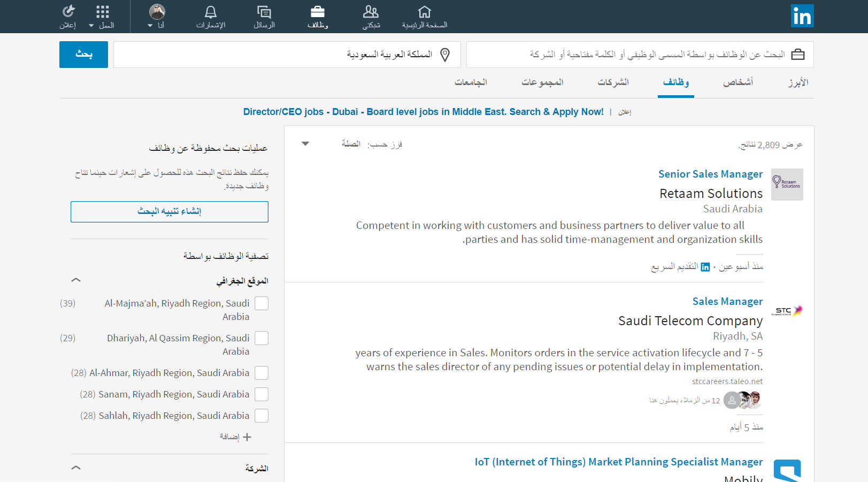
Task: Click Retaam Solutions company name
Action: pyautogui.click(x=711, y=194)
